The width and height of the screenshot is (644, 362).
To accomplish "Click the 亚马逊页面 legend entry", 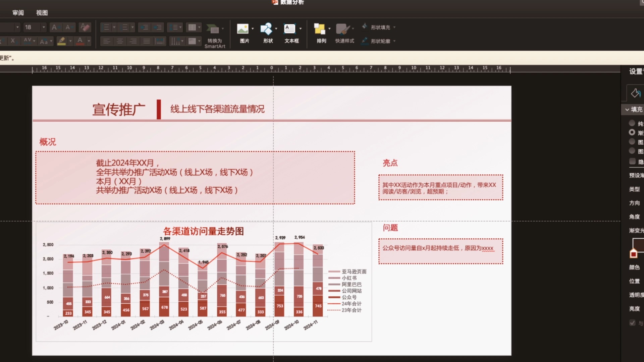I will click(x=347, y=271).
